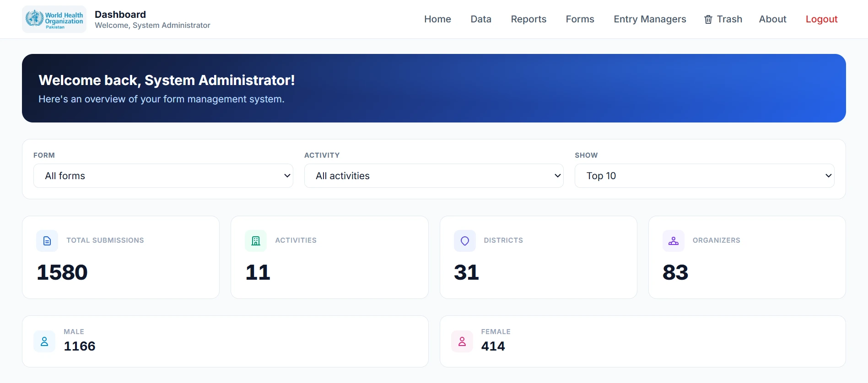
Task: Click the Organizers people icon
Action: [x=674, y=241]
